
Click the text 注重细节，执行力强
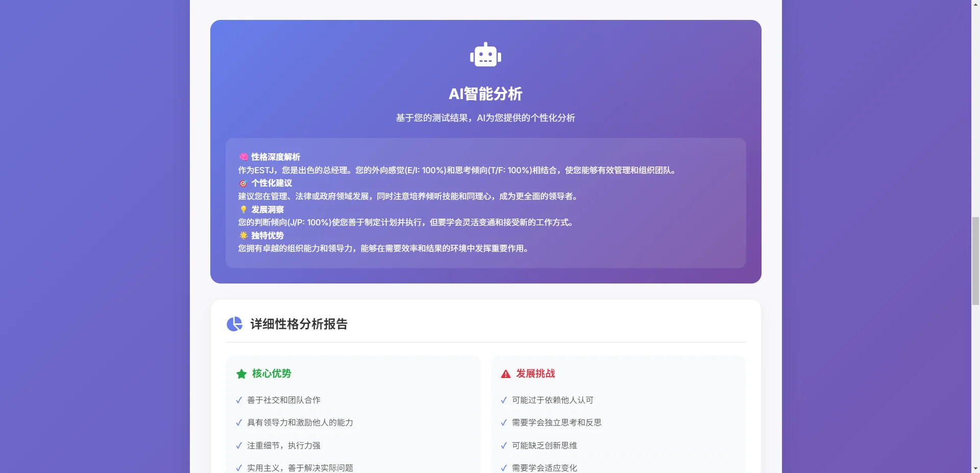pos(284,445)
